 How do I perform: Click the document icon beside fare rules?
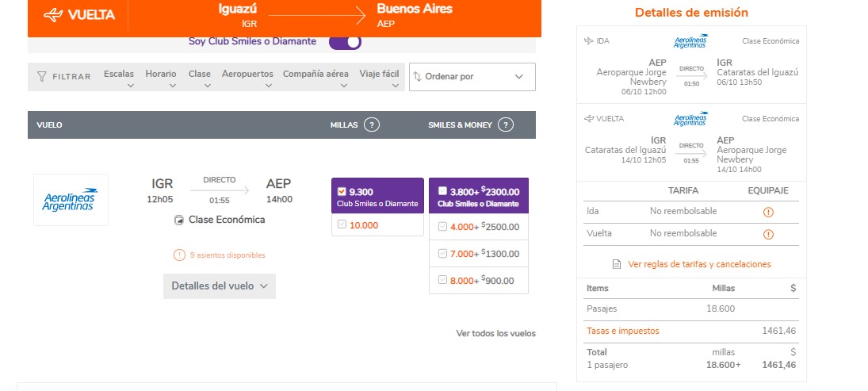(x=617, y=265)
